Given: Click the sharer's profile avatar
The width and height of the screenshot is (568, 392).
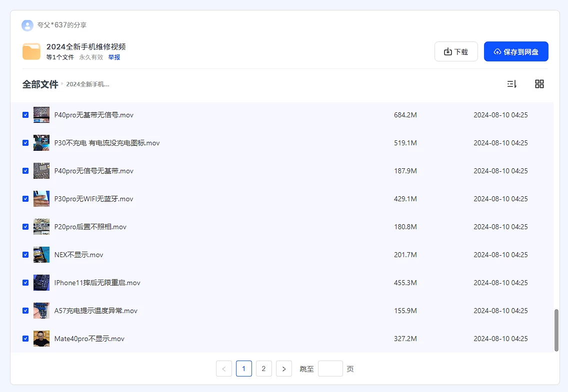Looking at the screenshot, I should coord(27,25).
